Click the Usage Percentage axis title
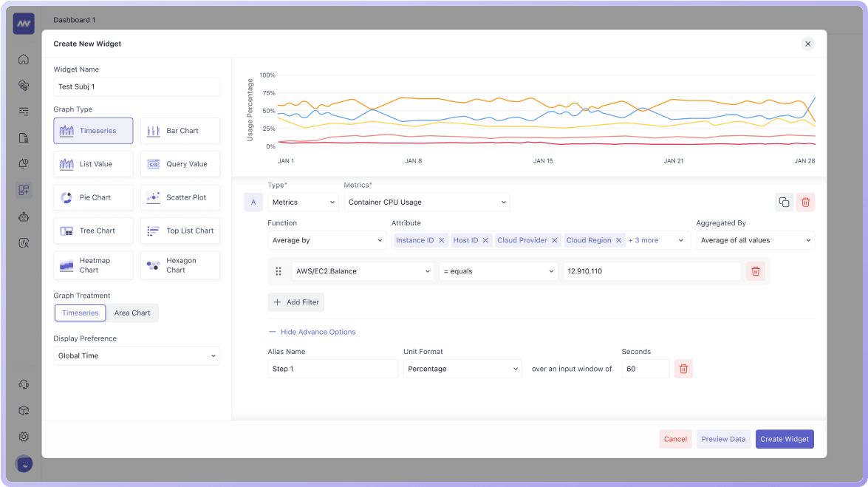 coord(250,109)
